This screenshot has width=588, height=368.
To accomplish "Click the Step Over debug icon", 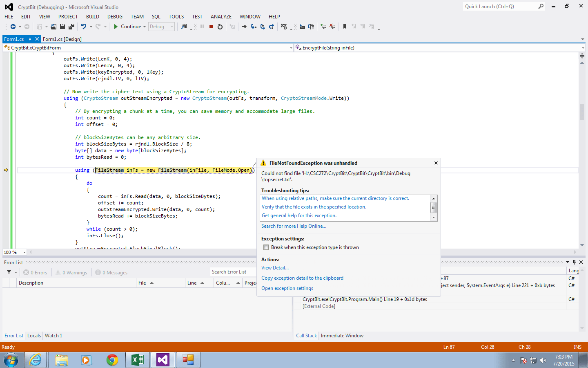I will pos(263,27).
